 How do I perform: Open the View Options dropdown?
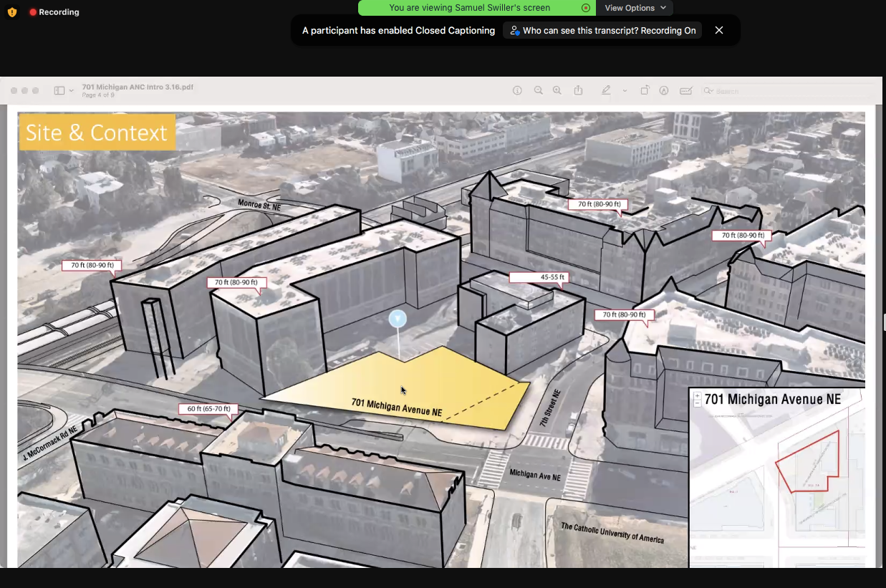point(635,8)
